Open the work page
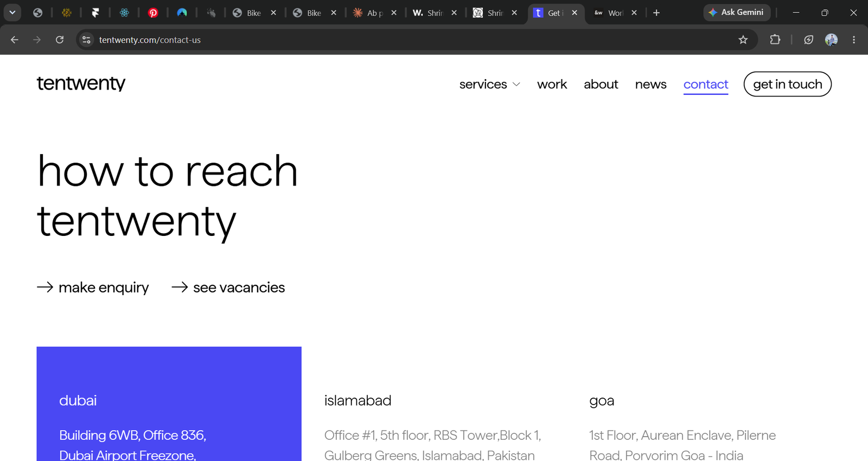 [552, 84]
